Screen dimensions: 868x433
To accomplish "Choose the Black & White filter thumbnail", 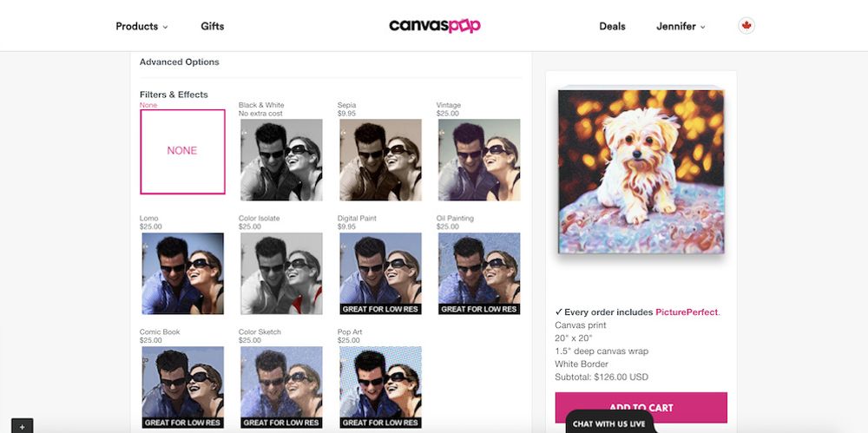I will point(281,160).
